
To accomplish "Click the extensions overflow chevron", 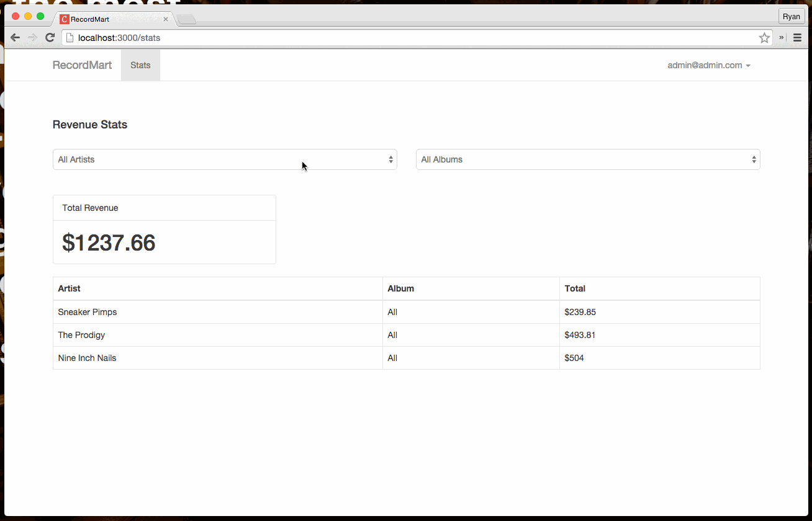I will pyautogui.click(x=782, y=38).
